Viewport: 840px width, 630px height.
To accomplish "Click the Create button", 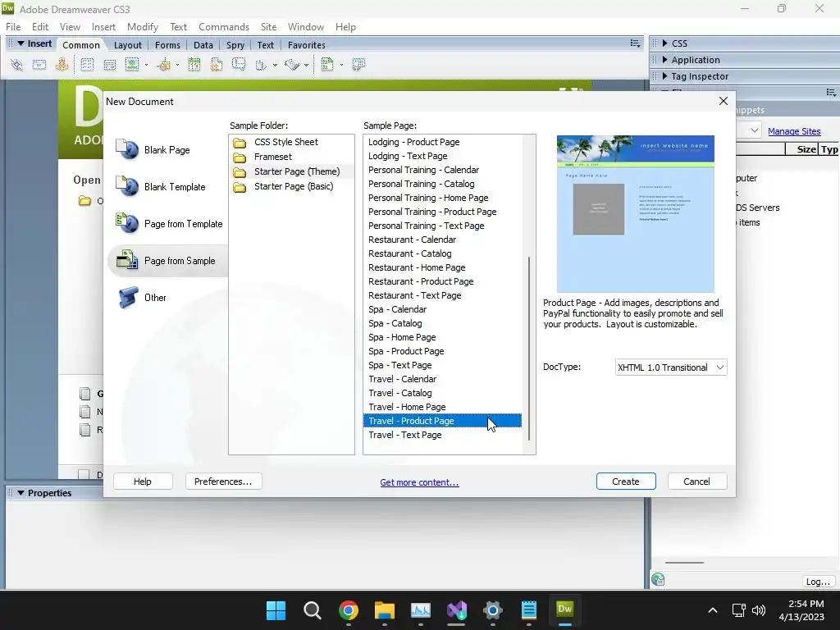I will (626, 482).
